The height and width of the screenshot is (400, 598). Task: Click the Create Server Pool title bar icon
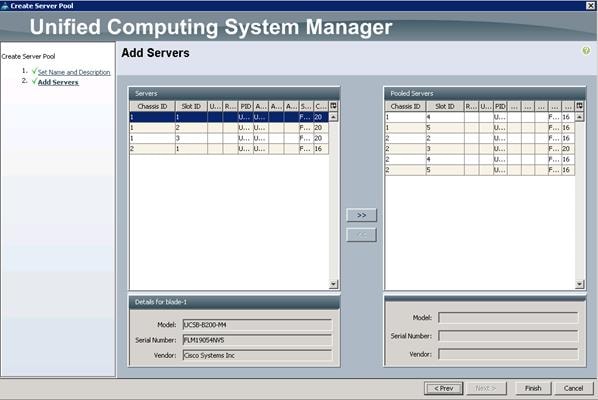[5, 6]
